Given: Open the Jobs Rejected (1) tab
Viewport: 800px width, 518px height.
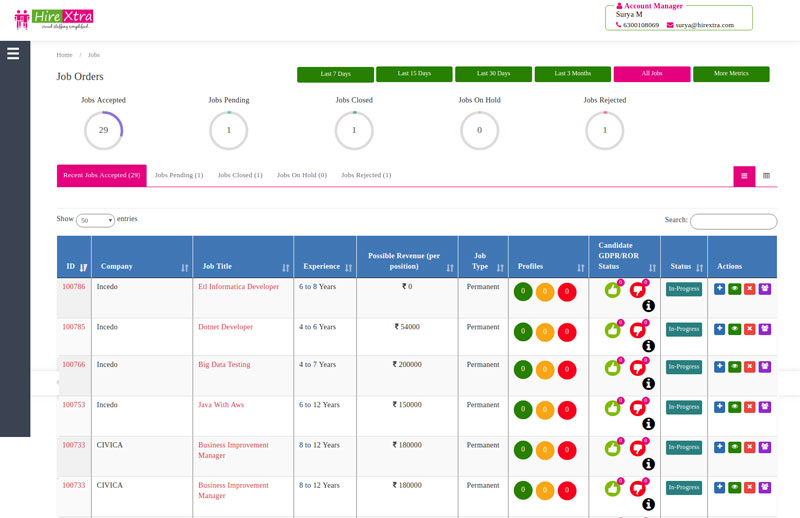Looking at the screenshot, I should tap(366, 176).
